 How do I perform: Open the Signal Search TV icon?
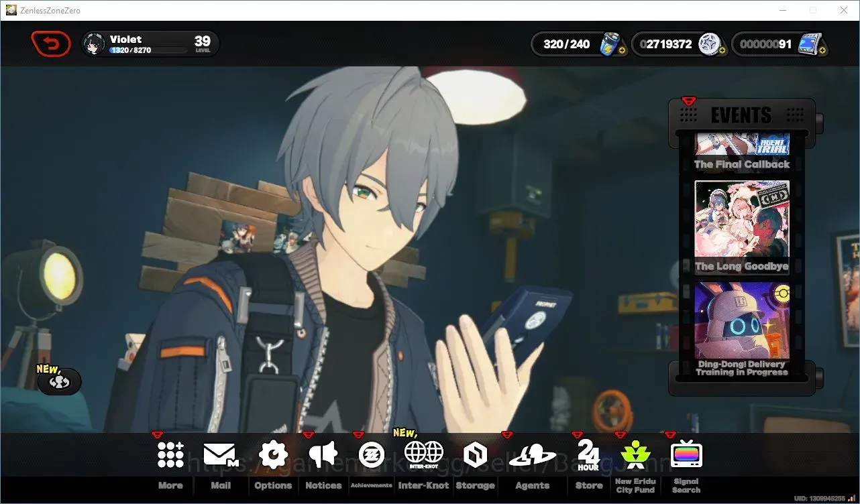coord(686,455)
